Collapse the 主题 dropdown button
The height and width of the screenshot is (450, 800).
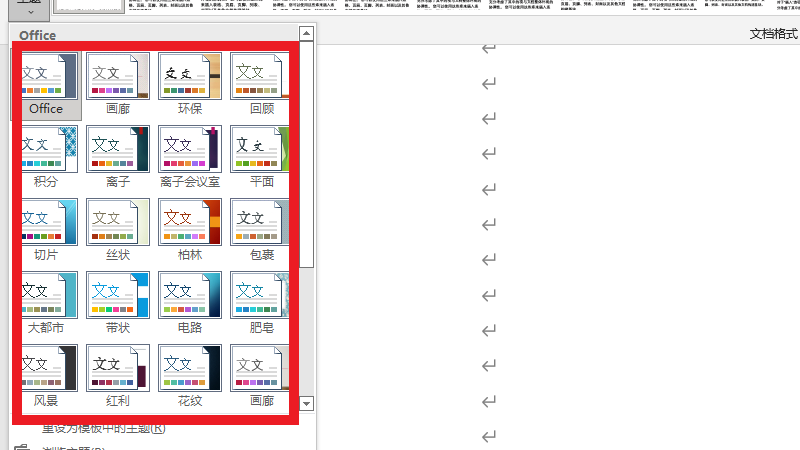pyautogui.click(x=31, y=9)
